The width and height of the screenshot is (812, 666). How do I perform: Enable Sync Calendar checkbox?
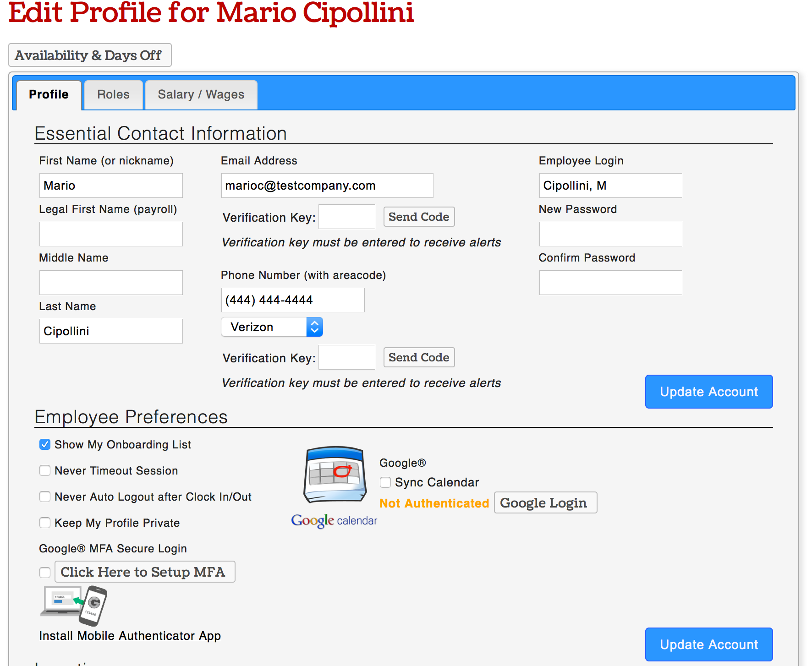click(x=385, y=482)
